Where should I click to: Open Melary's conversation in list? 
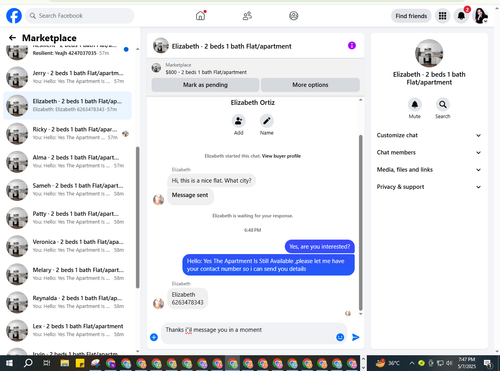click(x=67, y=274)
